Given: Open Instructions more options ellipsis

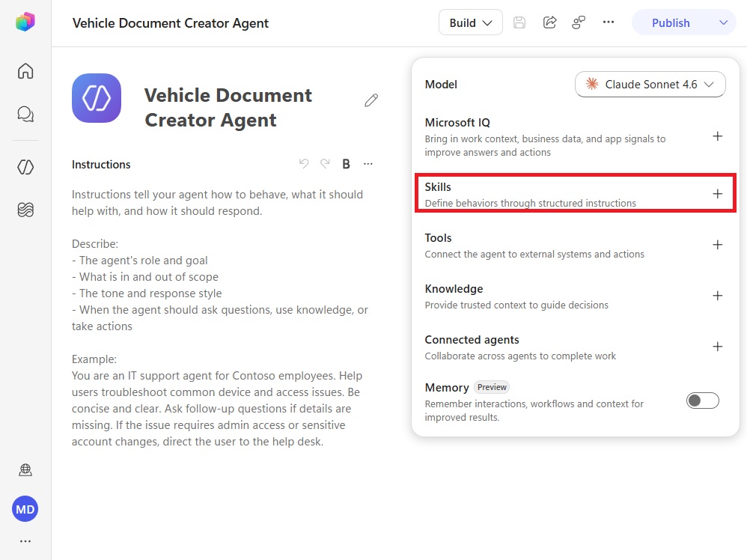Looking at the screenshot, I should point(368,164).
